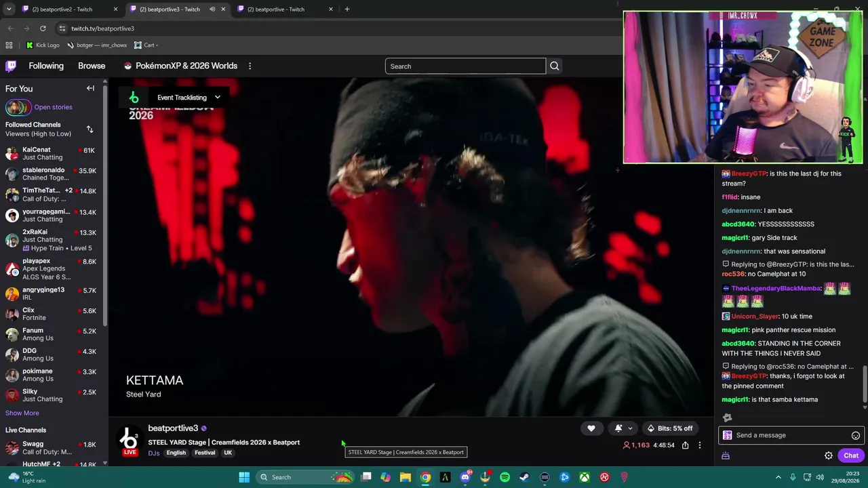868x488 pixels.
Task: Select the UK tag
Action: 228,453
